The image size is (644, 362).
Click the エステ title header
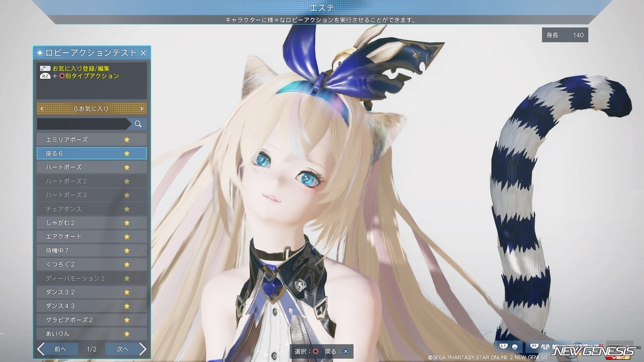[322, 8]
